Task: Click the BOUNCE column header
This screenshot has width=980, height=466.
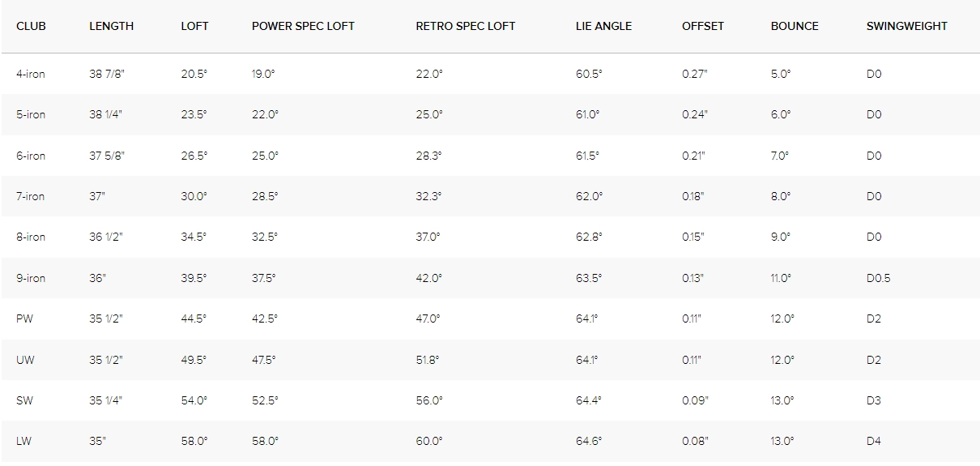Action: click(x=795, y=26)
